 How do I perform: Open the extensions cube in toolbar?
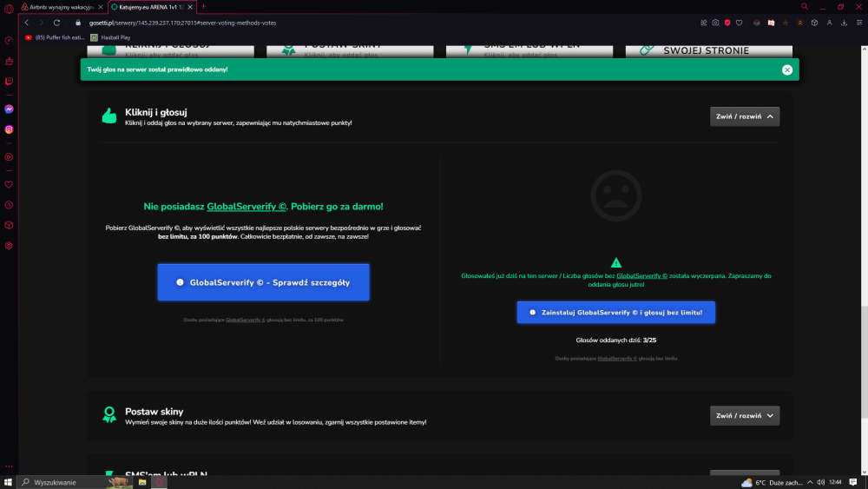coord(814,23)
